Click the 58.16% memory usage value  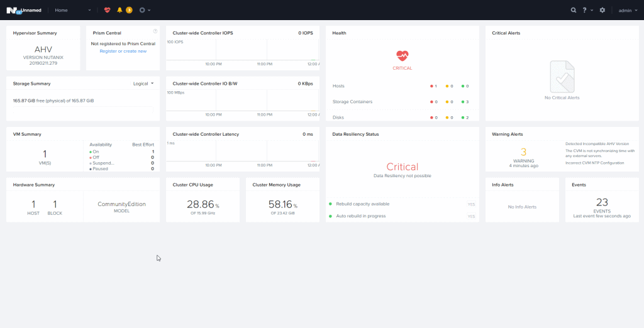282,204
